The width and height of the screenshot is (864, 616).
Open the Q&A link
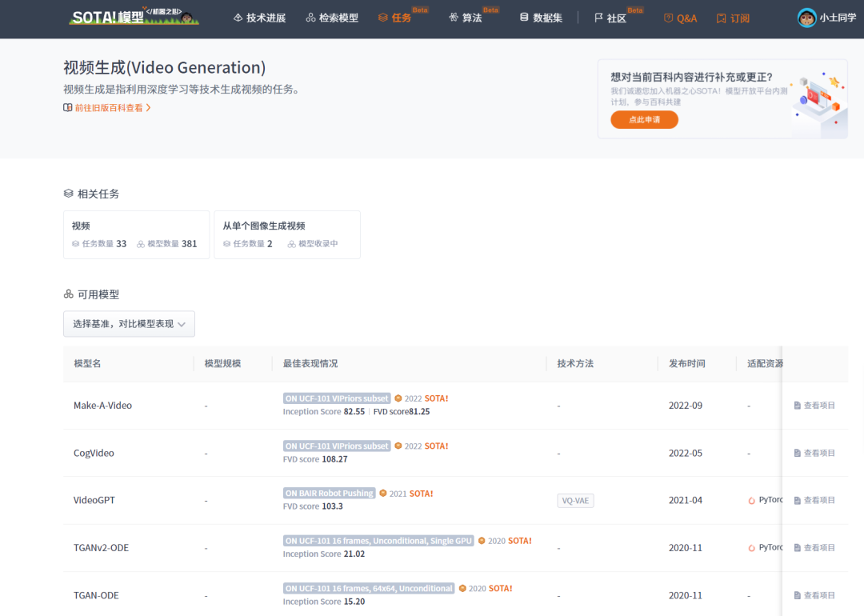coord(681,18)
